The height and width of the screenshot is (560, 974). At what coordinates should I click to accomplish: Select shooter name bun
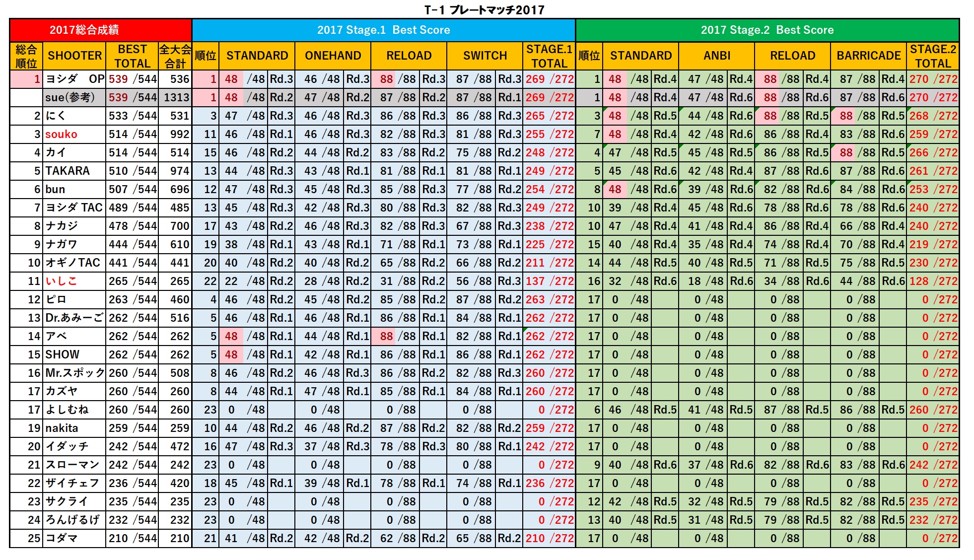(x=55, y=189)
